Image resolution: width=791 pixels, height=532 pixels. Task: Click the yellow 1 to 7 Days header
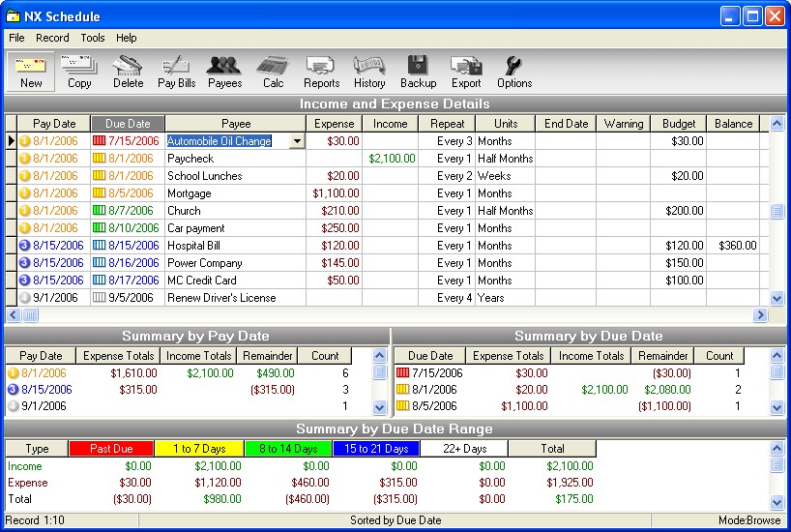(199, 448)
